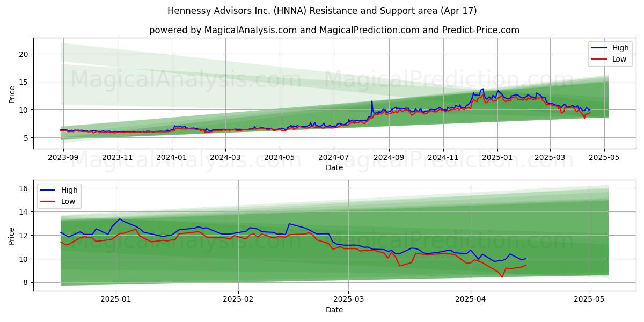Viewport: 644px width, 322px height.
Task: Click the '2025-02' tick label on bottom chart
Action: click(x=238, y=301)
